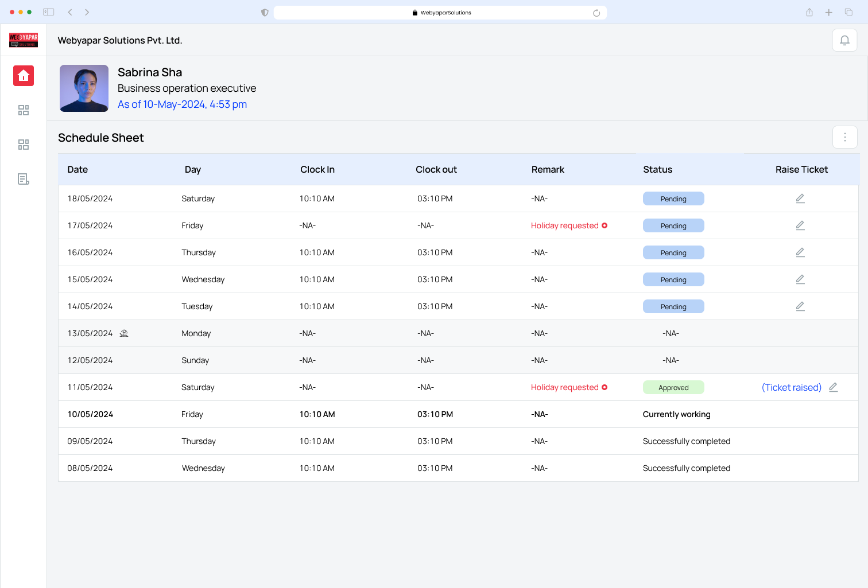Click edit pencil for 14/05/2024 Tuesday

click(x=800, y=306)
